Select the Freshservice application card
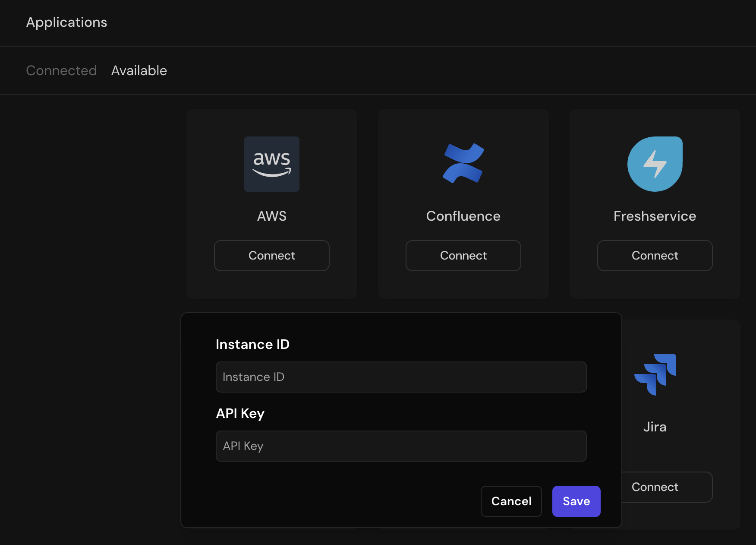 pos(655,203)
